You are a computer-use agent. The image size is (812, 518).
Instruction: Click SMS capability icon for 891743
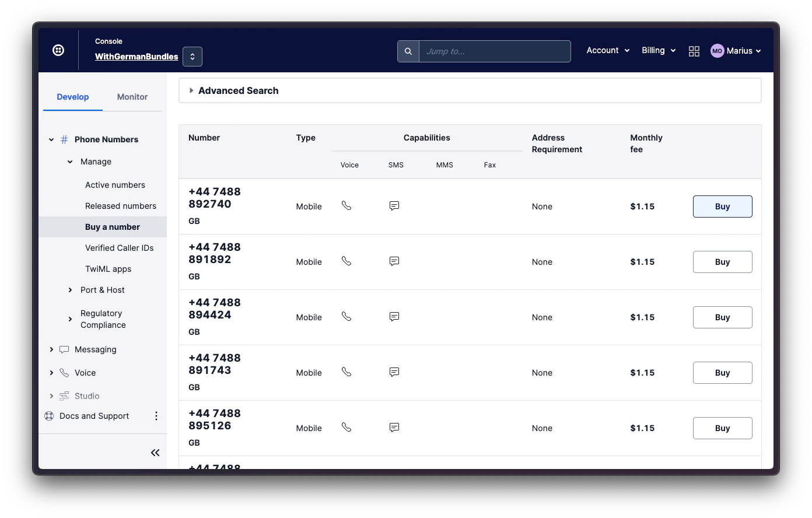point(394,372)
